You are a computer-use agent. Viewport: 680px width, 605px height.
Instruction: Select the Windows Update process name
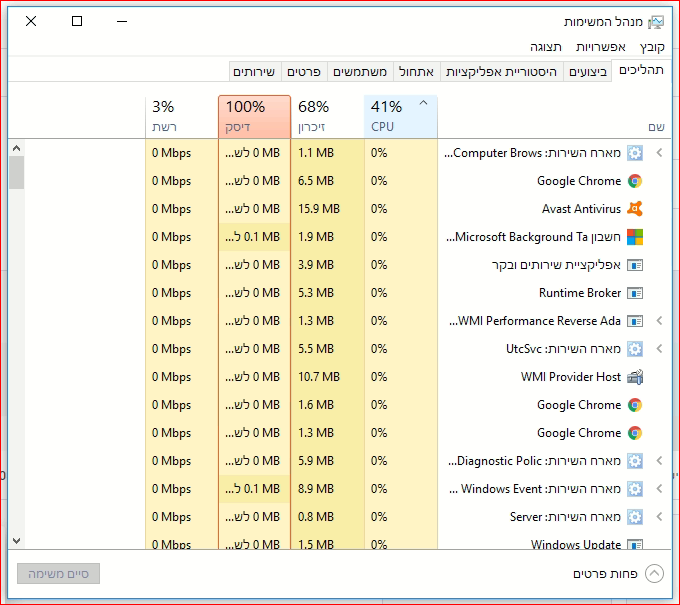click(576, 544)
